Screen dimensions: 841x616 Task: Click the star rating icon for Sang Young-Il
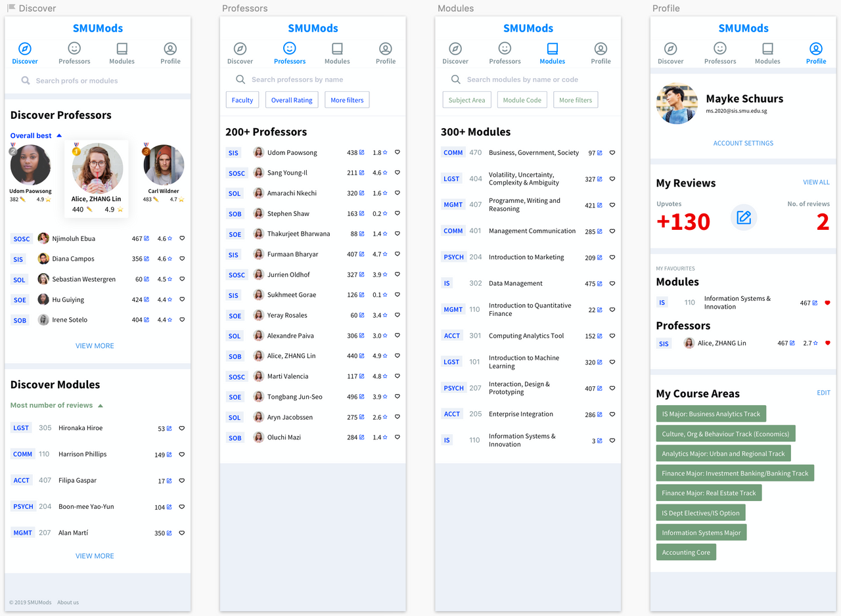[x=385, y=173]
